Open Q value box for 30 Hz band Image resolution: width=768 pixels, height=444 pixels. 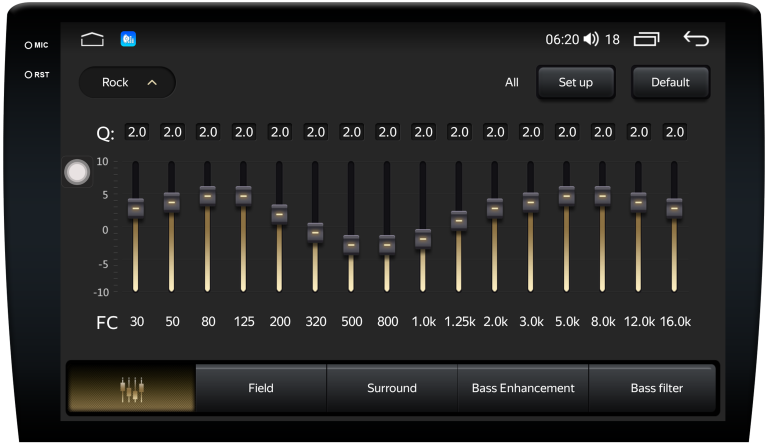click(136, 132)
